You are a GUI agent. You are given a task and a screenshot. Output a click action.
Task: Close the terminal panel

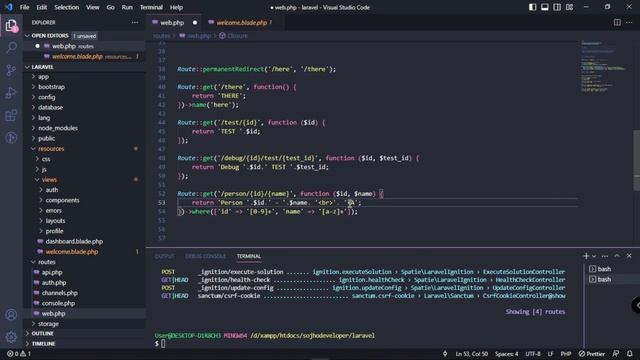[x=629, y=256]
